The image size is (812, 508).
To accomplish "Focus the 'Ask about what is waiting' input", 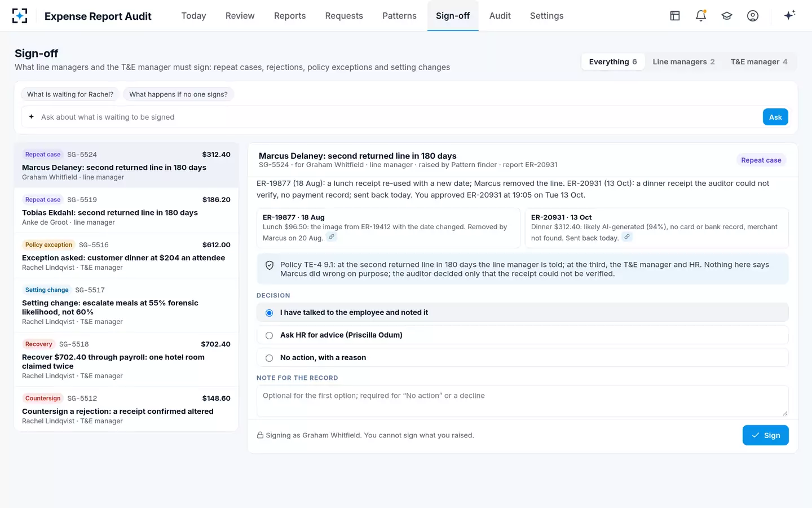I will [x=399, y=117].
